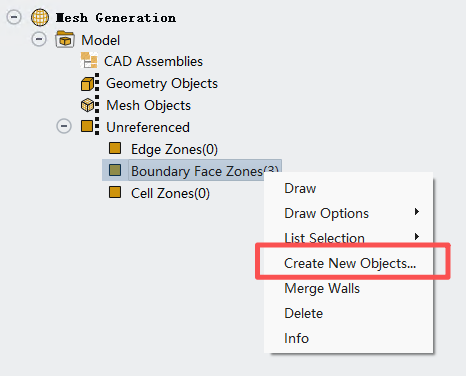
Task: Select the Edge Zones(0) tree item
Action: pyautogui.click(x=174, y=149)
